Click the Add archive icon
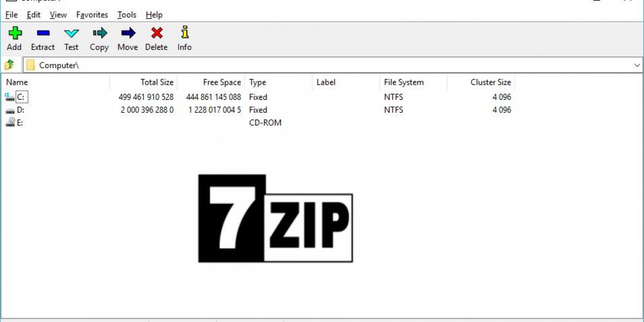This screenshot has height=322, width=644. (x=14, y=33)
